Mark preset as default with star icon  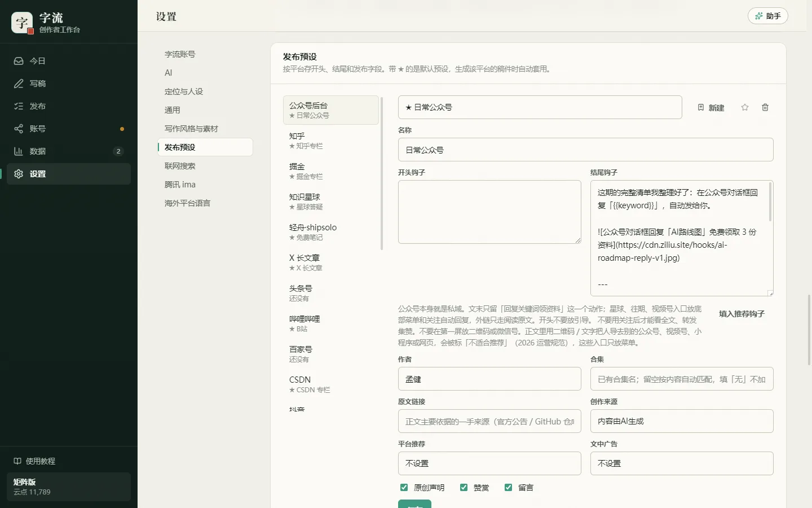pyautogui.click(x=745, y=107)
